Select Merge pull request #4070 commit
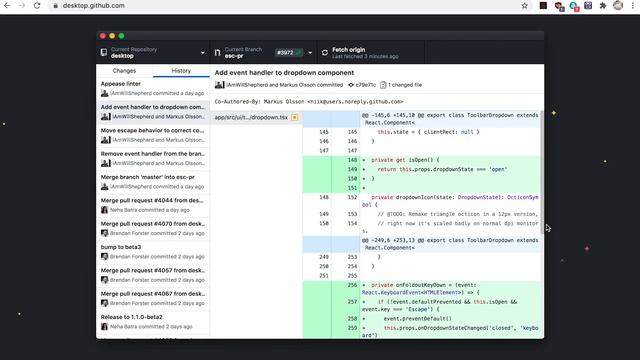640x360 pixels. pyautogui.click(x=153, y=228)
